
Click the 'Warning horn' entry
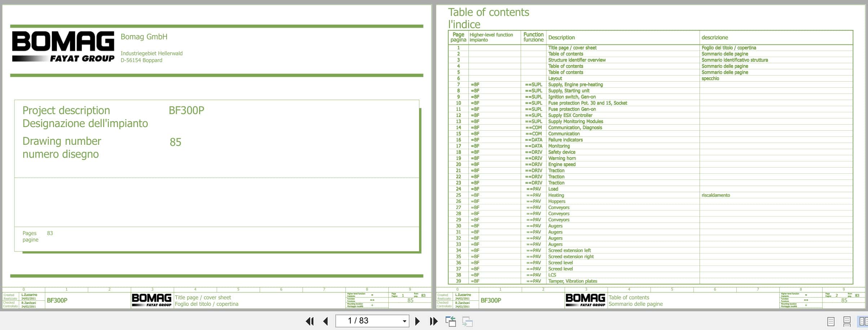pyautogui.click(x=562, y=158)
